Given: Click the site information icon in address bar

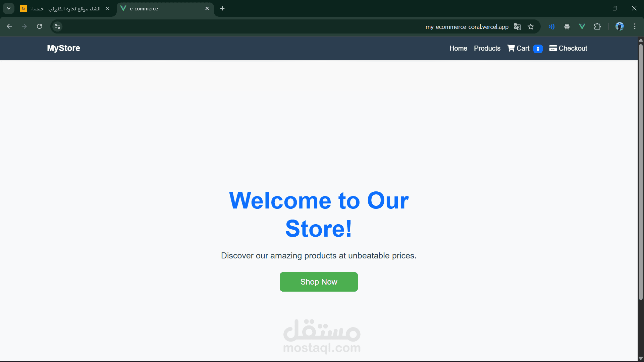Looking at the screenshot, I should pos(57,26).
